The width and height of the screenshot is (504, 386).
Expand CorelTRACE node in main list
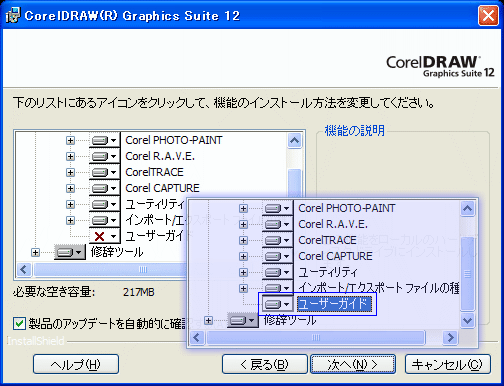point(70,172)
